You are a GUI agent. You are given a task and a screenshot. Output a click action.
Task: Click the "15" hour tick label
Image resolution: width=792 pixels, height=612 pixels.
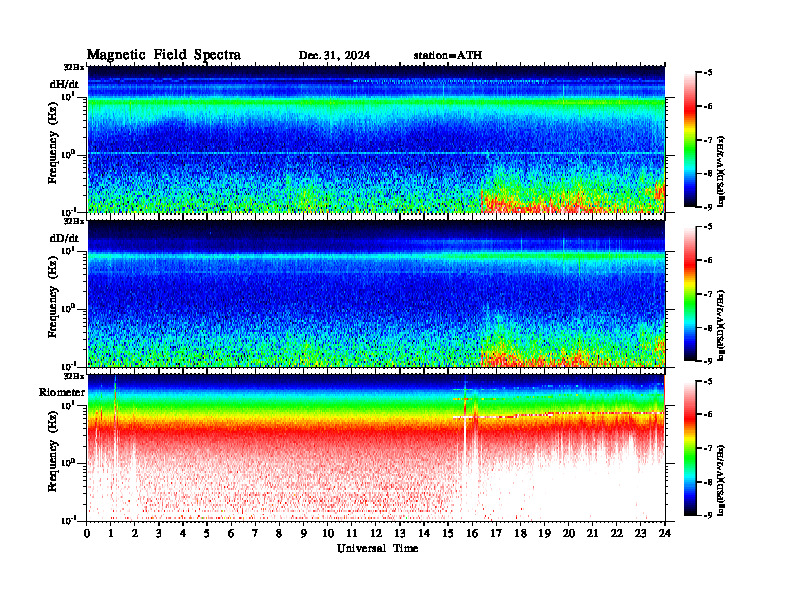click(x=448, y=533)
